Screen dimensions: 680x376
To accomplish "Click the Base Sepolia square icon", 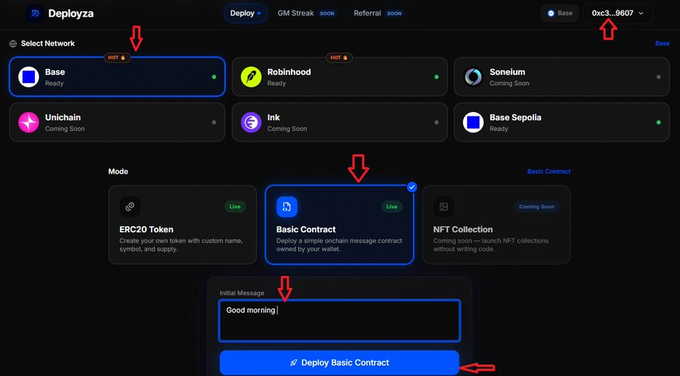I will [x=473, y=122].
